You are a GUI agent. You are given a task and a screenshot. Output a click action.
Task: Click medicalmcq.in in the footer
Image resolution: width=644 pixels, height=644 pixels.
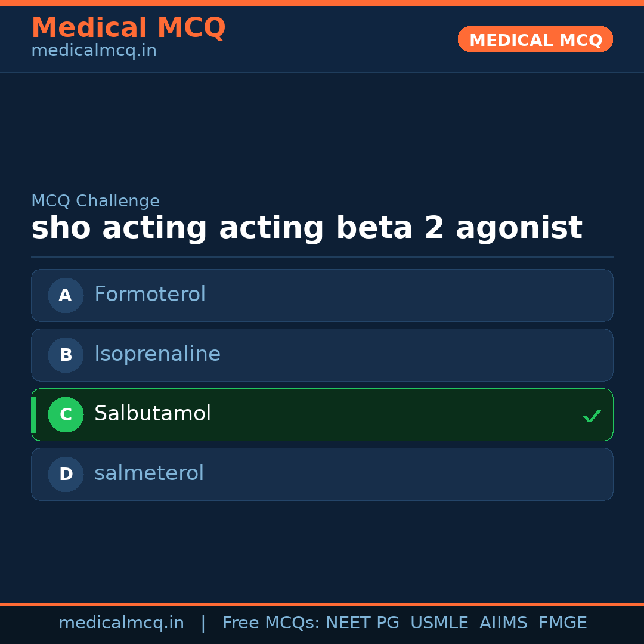click(122, 623)
